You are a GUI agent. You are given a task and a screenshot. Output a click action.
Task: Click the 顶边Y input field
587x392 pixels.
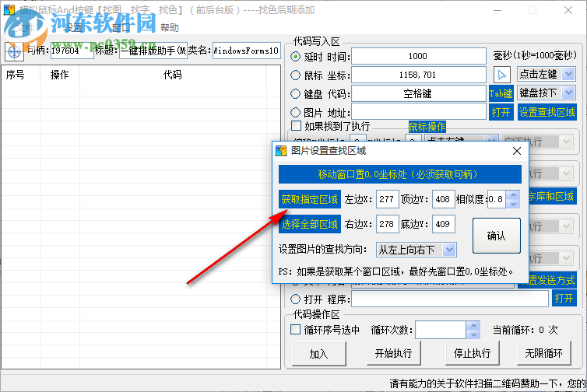pos(443,199)
